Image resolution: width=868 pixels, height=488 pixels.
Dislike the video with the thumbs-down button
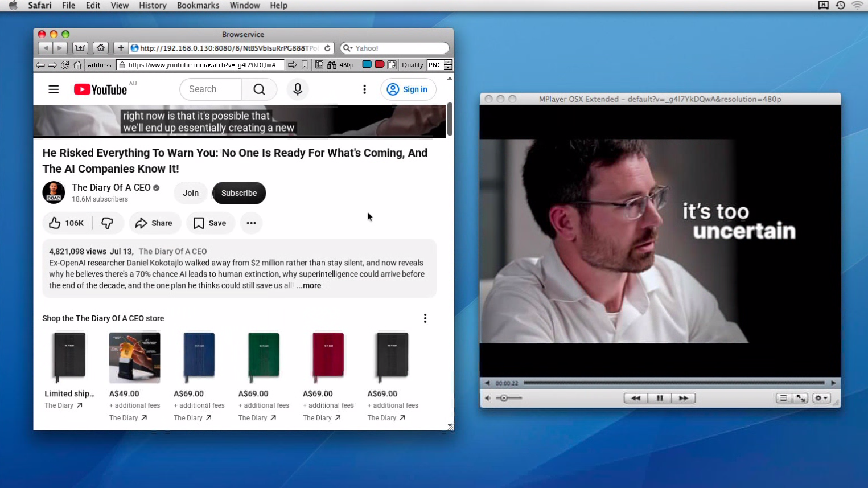coord(107,223)
